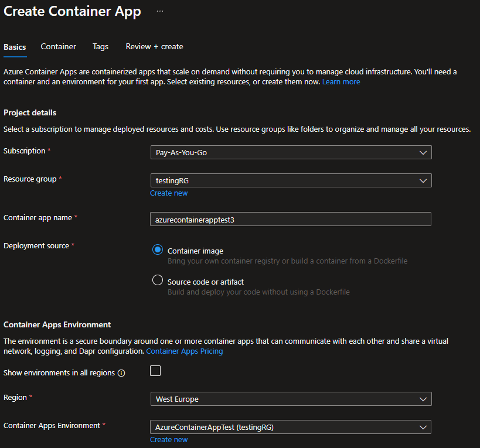Open the Region dropdown showing West Europe
The width and height of the screenshot is (480, 448).
pyautogui.click(x=291, y=399)
